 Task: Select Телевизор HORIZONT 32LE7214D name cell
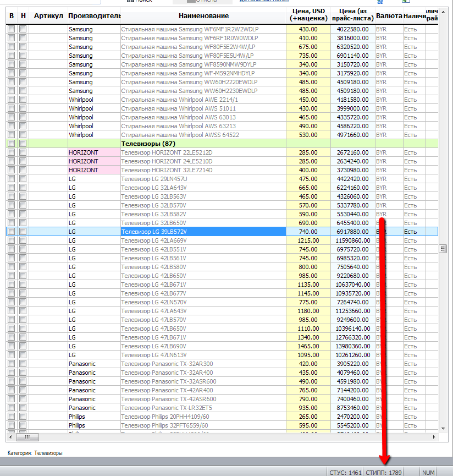(203, 170)
